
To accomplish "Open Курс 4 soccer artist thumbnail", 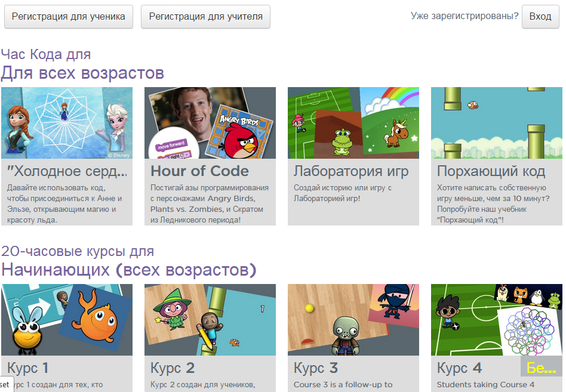I will [497, 320].
